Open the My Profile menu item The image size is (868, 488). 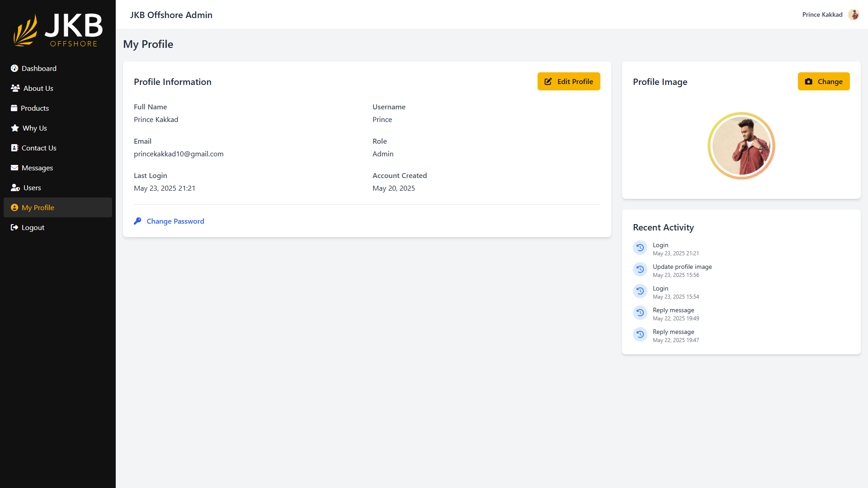point(38,207)
